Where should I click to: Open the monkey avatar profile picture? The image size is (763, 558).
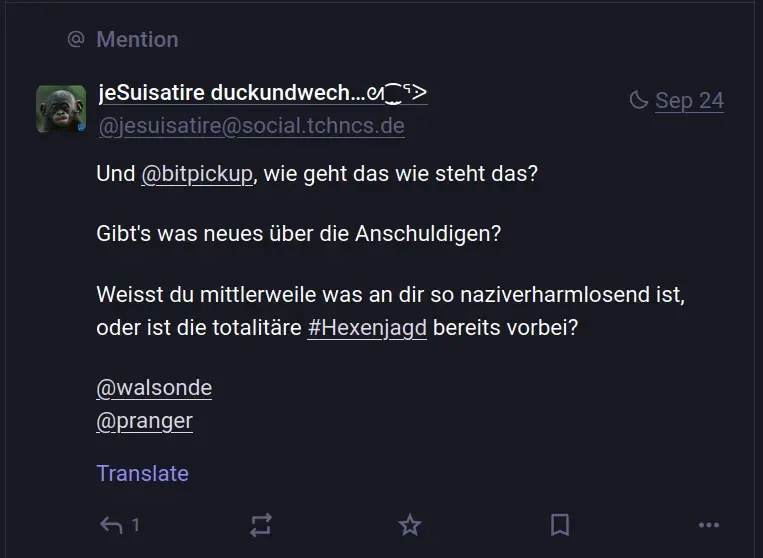coord(61,109)
